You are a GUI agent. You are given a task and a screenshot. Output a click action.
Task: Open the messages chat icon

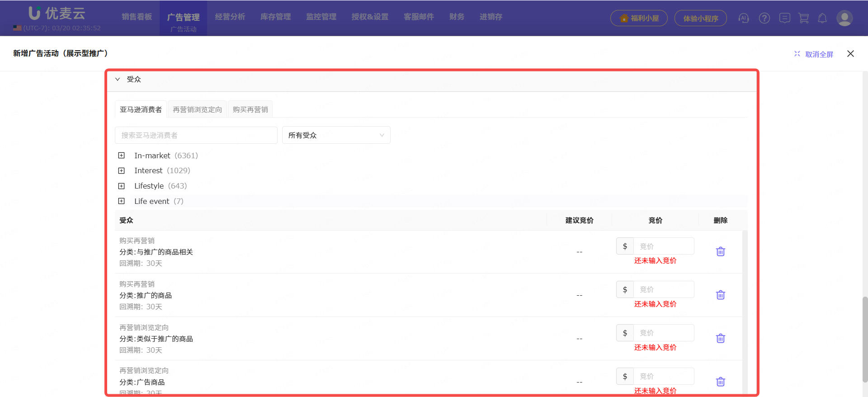784,18
